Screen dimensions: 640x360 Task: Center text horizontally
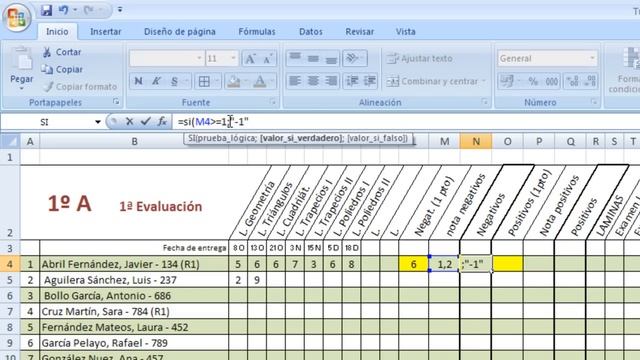click(x=313, y=81)
